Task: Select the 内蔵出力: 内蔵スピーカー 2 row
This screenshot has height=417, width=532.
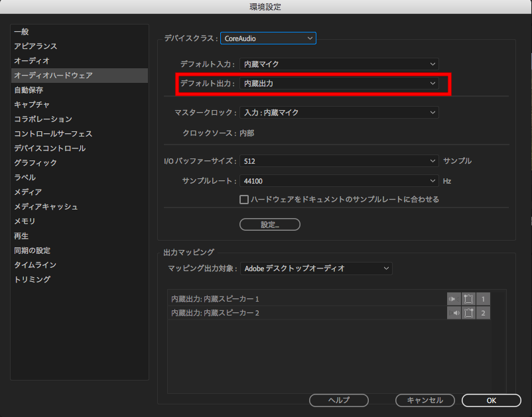Action: (329, 313)
